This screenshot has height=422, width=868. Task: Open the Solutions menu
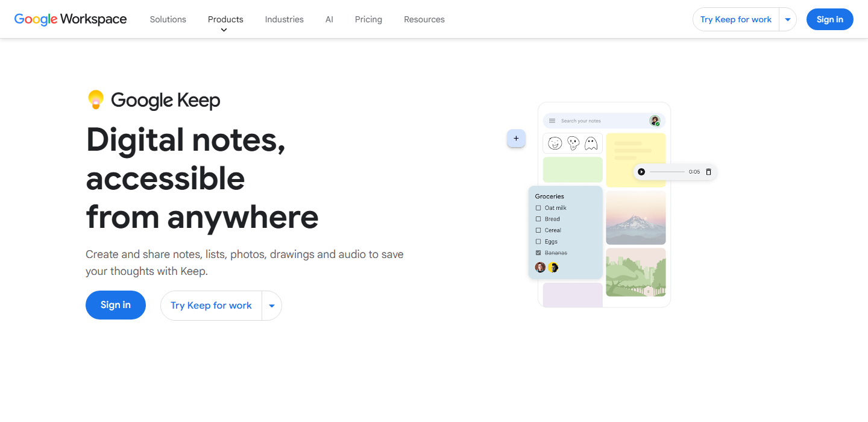pyautogui.click(x=168, y=19)
